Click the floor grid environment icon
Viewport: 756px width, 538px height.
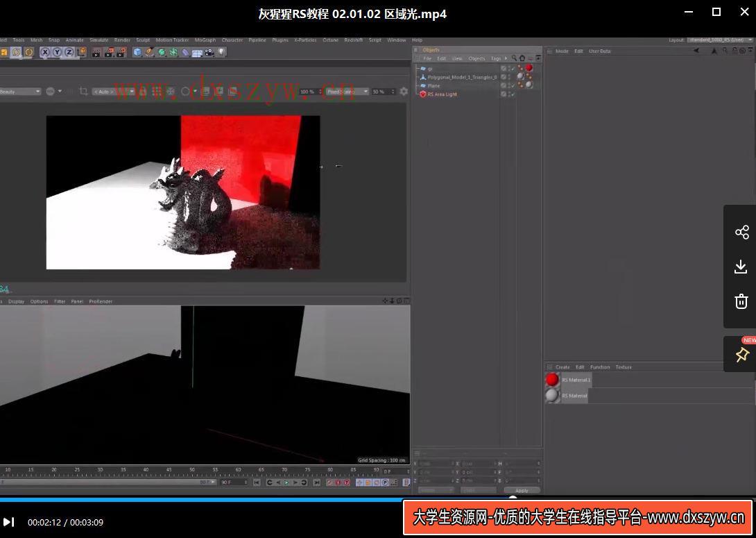(197, 52)
